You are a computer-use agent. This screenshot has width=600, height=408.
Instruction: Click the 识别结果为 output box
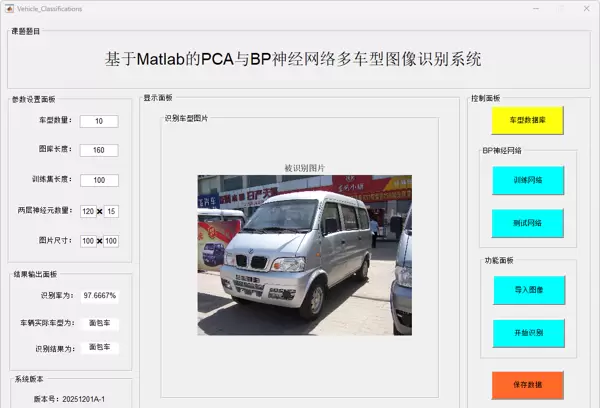99,348
